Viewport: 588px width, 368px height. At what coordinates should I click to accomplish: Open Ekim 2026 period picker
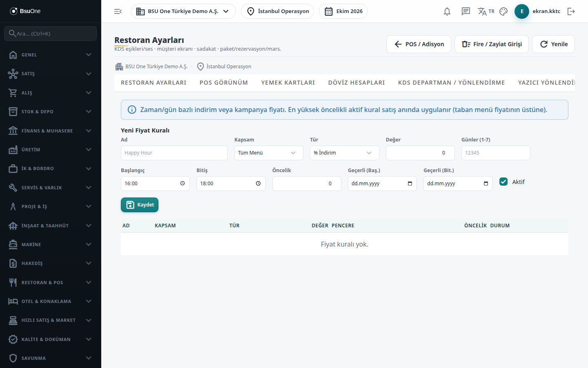click(x=343, y=11)
